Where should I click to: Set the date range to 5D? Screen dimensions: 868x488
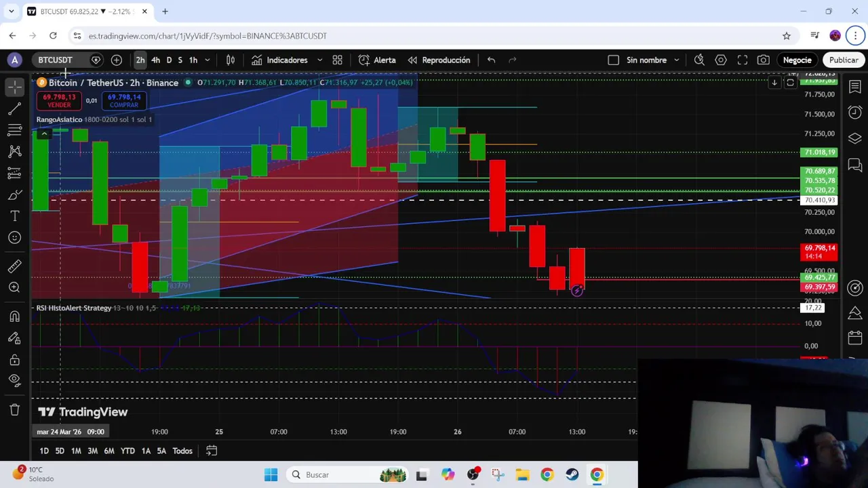click(60, 451)
